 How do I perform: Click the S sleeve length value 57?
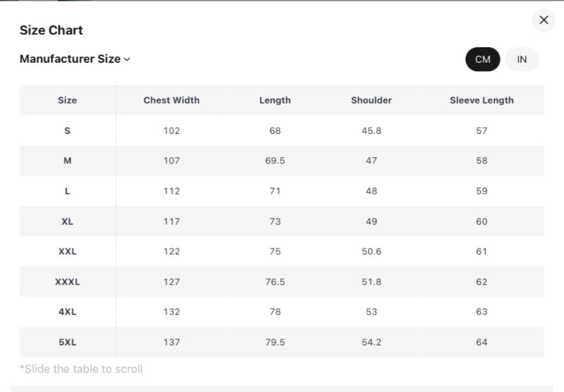[x=482, y=130]
